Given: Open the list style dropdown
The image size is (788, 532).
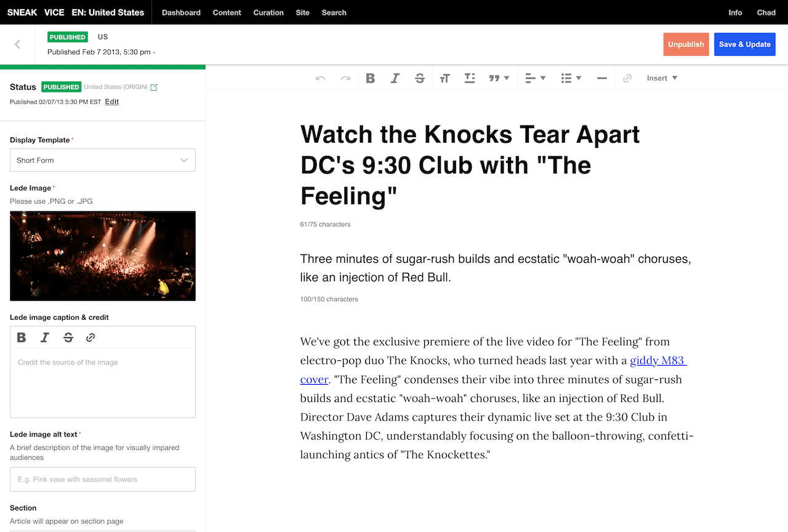Looking at the screenshot, I should pos(571,78).
